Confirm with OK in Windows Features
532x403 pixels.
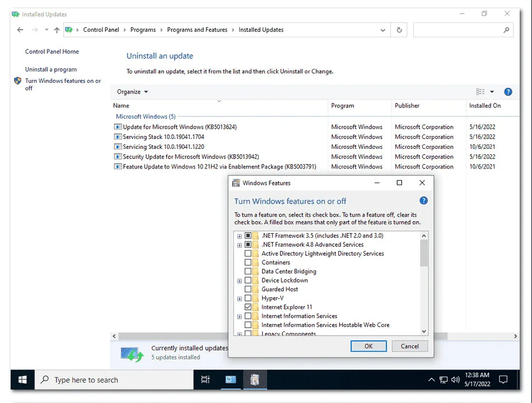(x=368, y=346)
